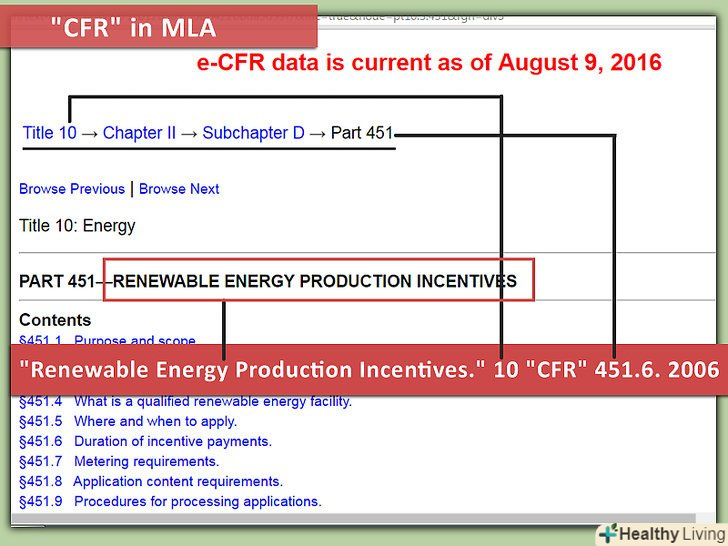Screen dimensions: 728x546
Task: Click the Browse Previous link
Action: (x=72, y=189)
